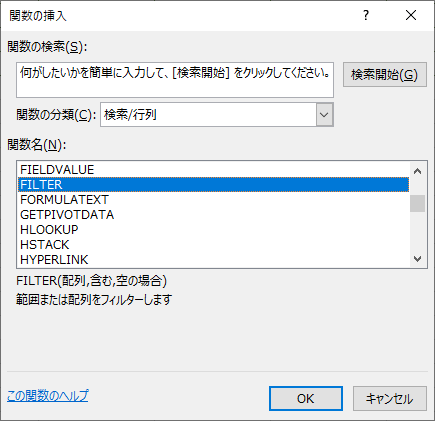This screenshot has width=435, height=421.
Task: Click scrollbar track below the thumb
Action: pos(417,231)
